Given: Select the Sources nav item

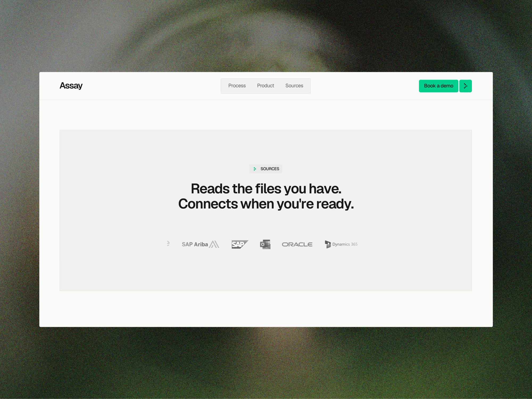Looking at the screenshot, I should (294, 86).
